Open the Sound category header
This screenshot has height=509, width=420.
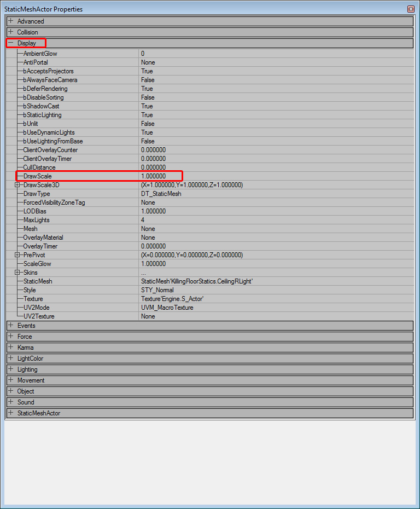tap(210, 402)
